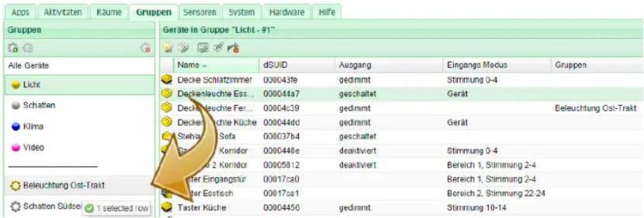The width and height of the screenshot is (644, 218).
Task: Click 'geschaltet' output of 000044a7 row
Action: click(x=357, y=94)
